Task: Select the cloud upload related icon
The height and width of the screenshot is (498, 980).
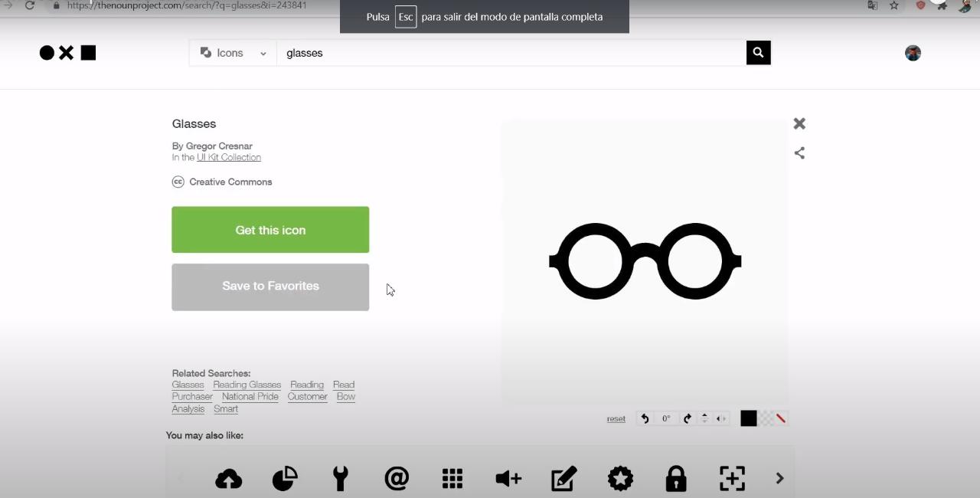Action: tap(228, 479)
